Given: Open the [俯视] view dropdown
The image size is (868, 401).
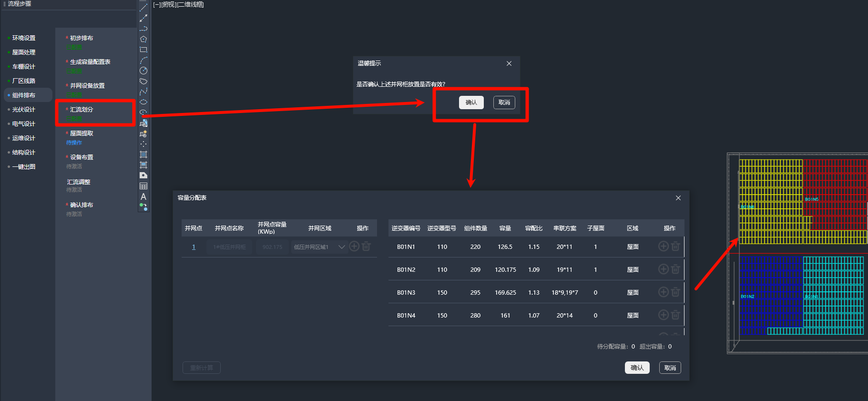Looking at the screenshot, I should (x=169, y=5).
